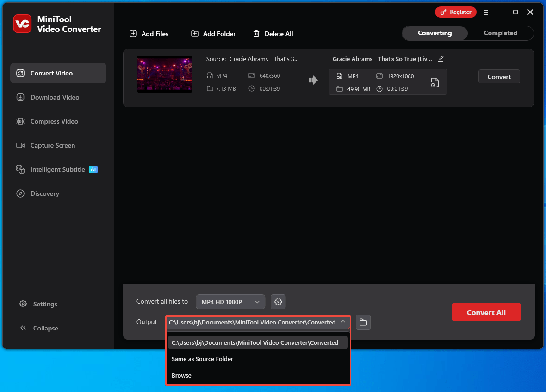Screen dimensions: 546x392
Task: Open Add Folder to import videos
Action: click(213, 33)
